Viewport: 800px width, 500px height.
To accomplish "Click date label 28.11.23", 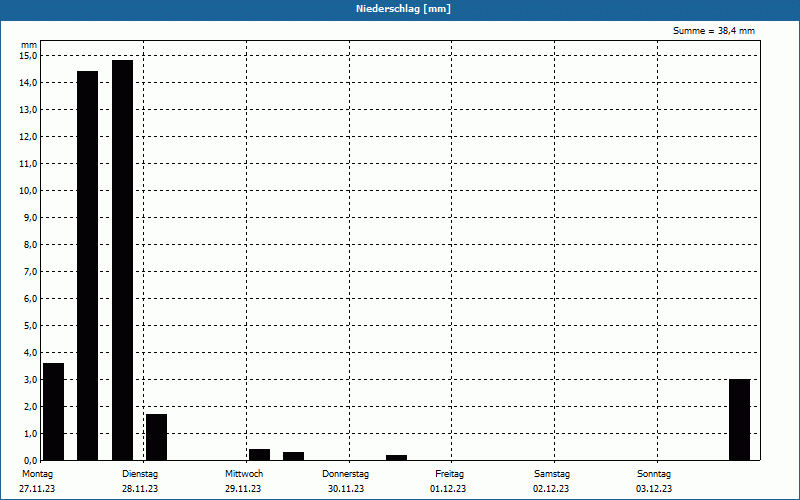I will (140, 489).
